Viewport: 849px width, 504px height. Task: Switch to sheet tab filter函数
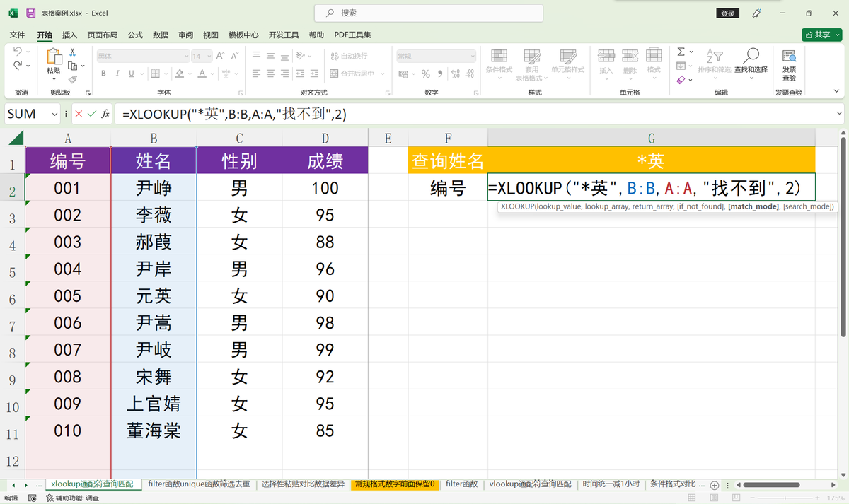462,484
